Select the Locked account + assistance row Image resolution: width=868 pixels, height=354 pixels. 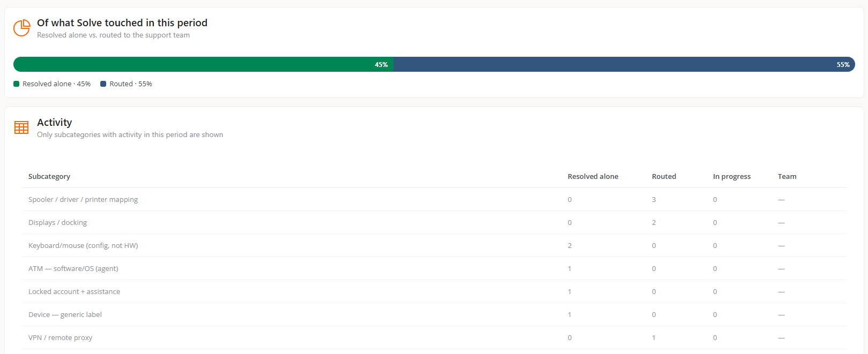click(x=434, y=291)
